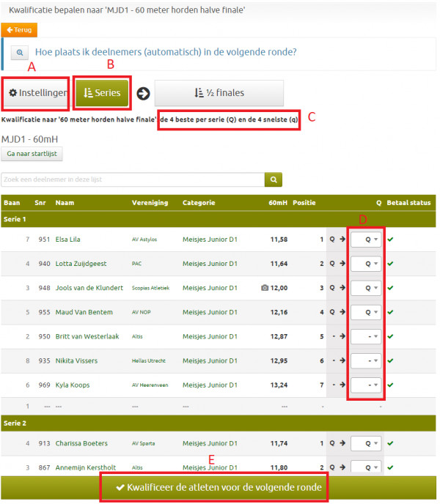
Task: Open the Q dropdown for Lotta Zuijdgeest
Action: point(366,264)
